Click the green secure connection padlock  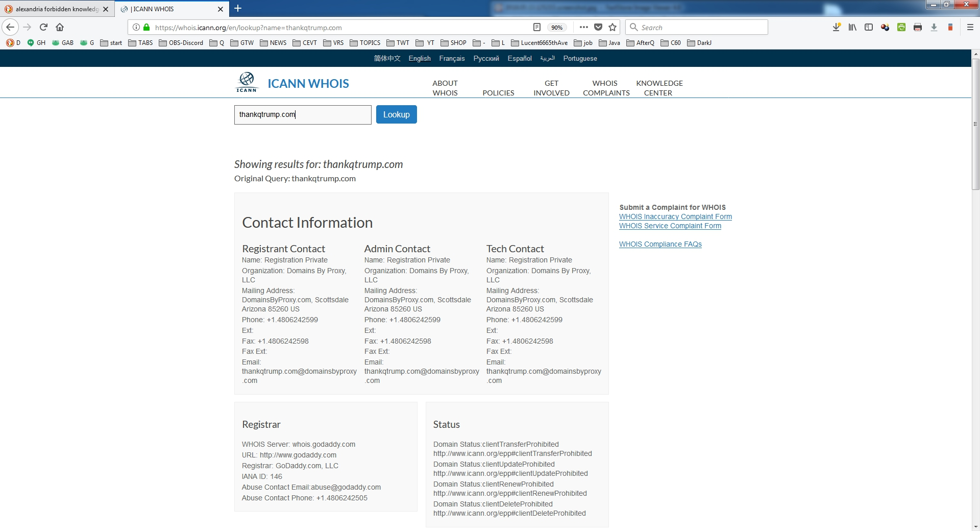pos(146,28)
